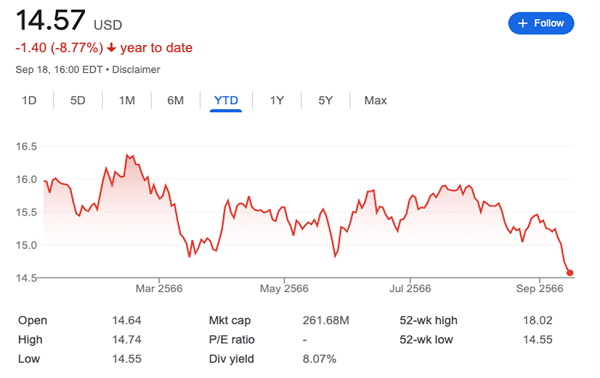Screen dimensions: 600x378
Task: Choose the 5Y time range tab
Action: (x=326, y=100)
